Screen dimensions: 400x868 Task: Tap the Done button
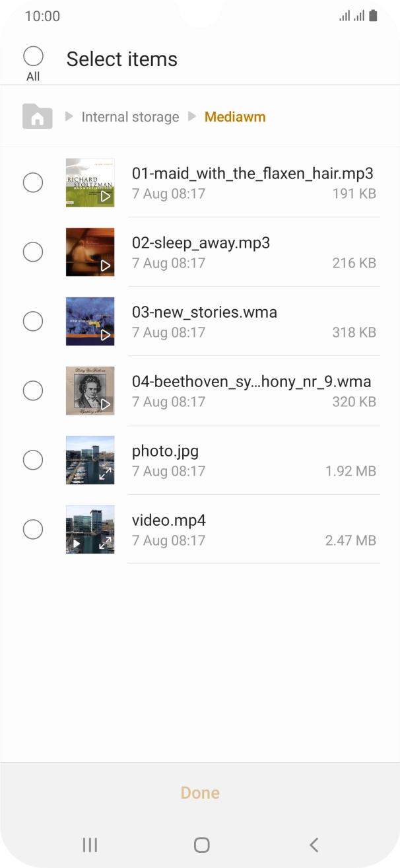(x=200, y=792)
